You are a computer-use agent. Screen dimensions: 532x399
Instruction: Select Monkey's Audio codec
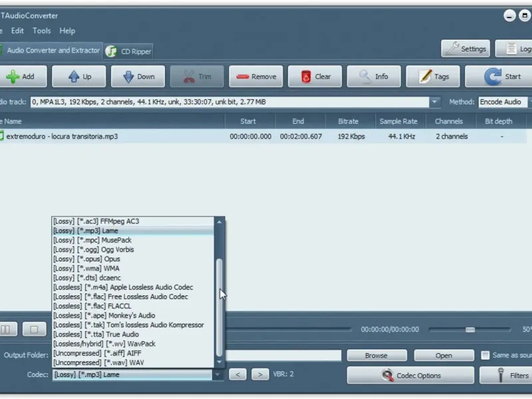click(134, 315)
